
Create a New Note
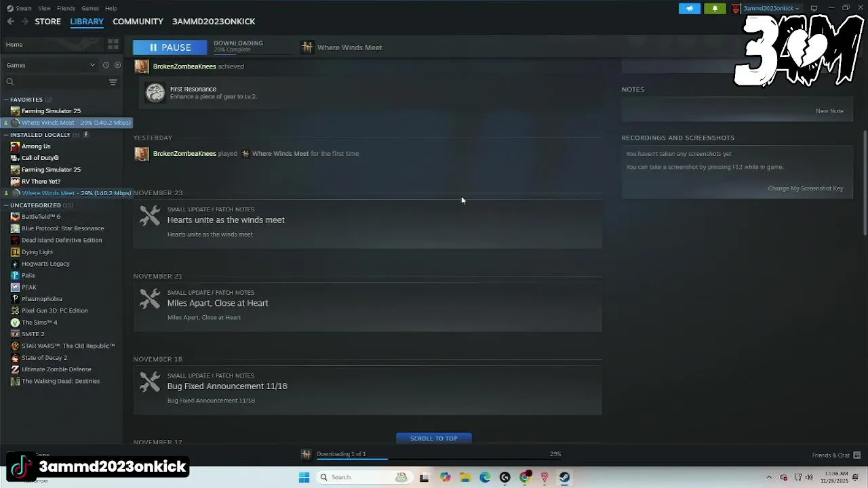[x=829, y=111]
